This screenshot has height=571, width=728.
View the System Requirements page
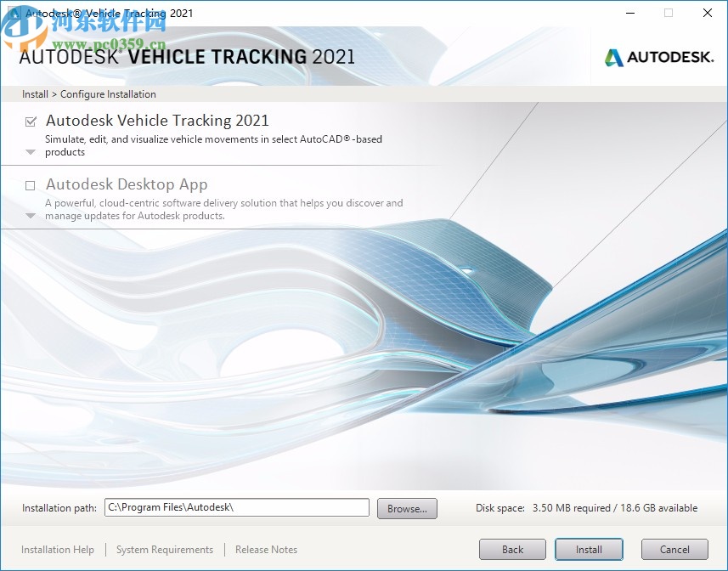click(x=164, y=550)
